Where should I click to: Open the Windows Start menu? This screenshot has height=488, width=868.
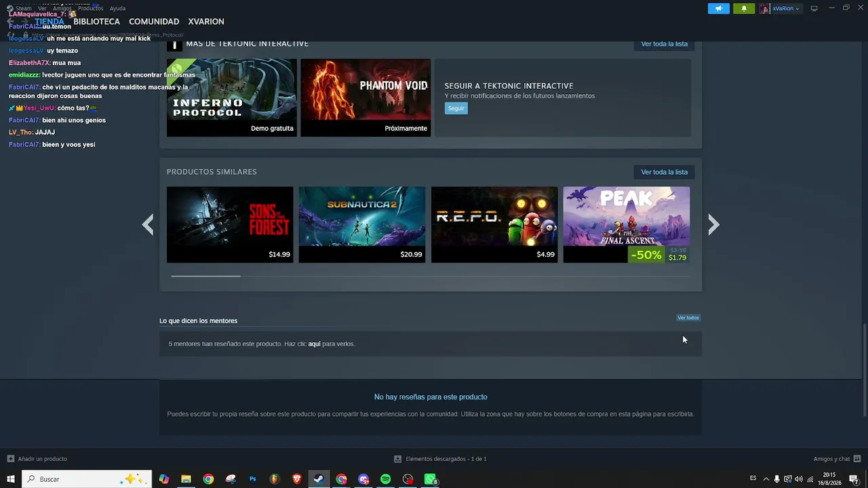tap(10, 479)
